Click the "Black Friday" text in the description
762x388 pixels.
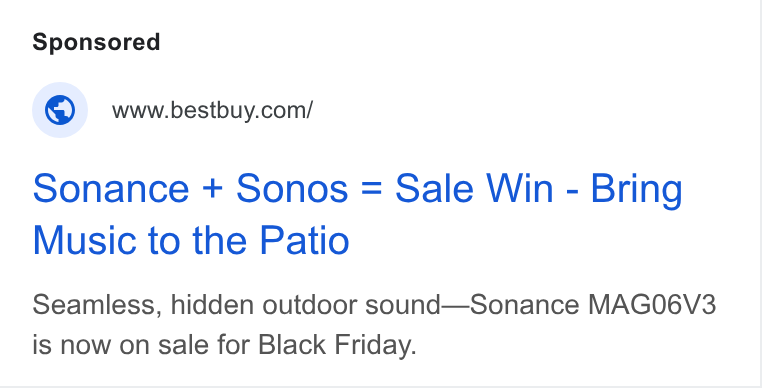tap(337, 345)
